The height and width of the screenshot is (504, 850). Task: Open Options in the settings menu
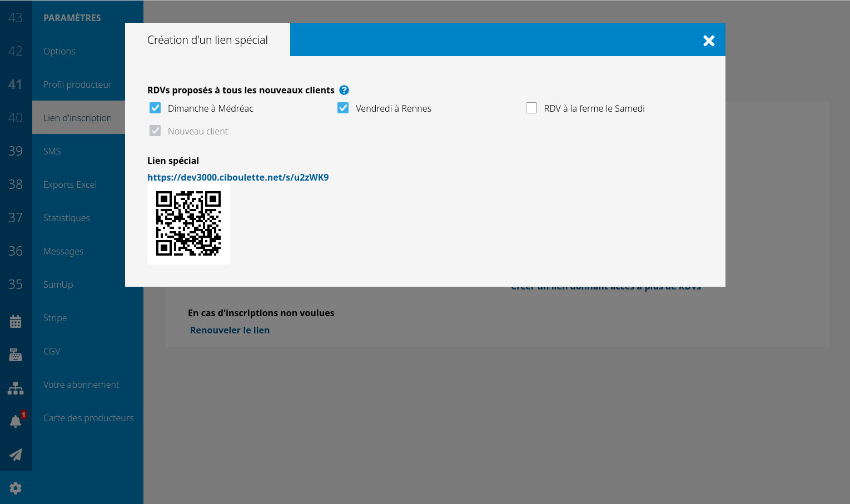[59, 51]
